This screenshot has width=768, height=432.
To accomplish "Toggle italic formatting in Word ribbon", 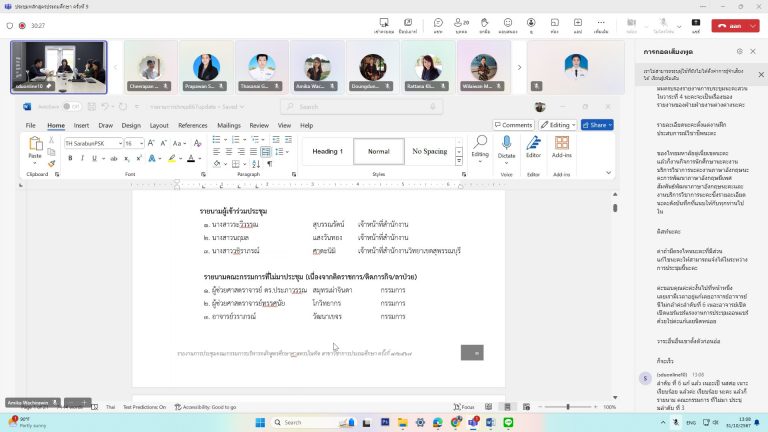I will coord(80,158).
